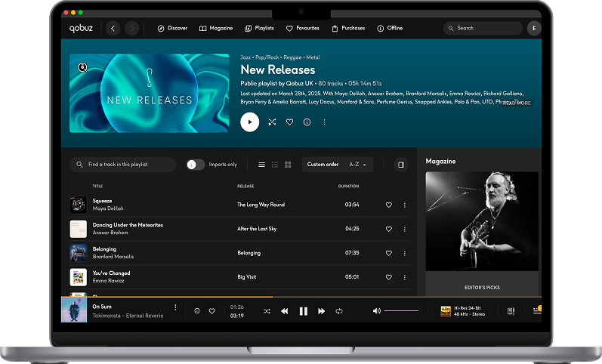Image resolution: width=602 pixels, height=364 pixels.
Task: Click the 'Find a track in this playlist' field
Action: [x=123, y=165]
